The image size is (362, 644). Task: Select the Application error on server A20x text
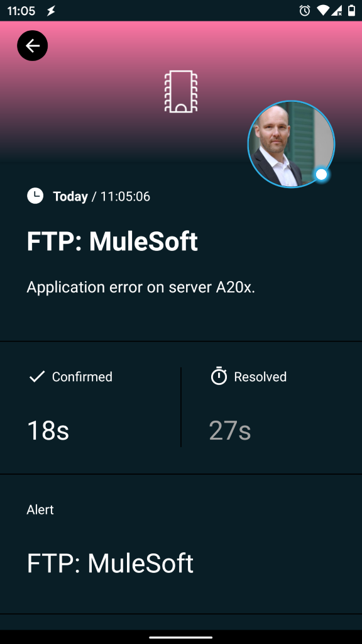(x=141, y=287)
